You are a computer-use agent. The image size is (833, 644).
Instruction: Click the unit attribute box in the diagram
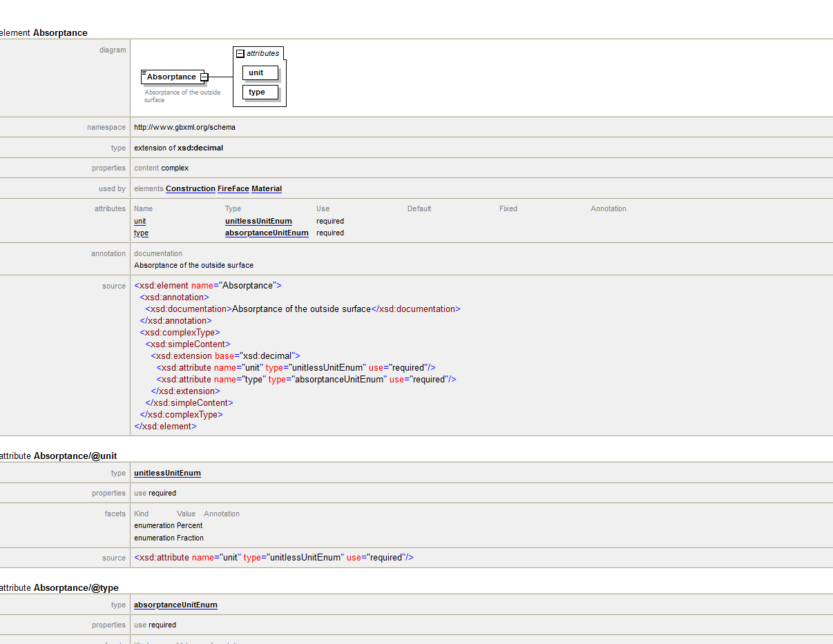pyautogui.click(x=260, y=72)
